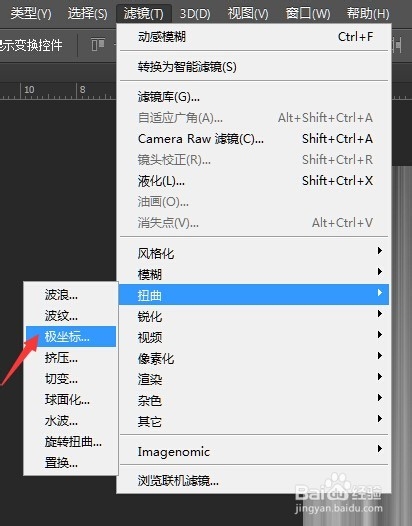Select 极坐标... polar coordinates filter
Viewport: 412px width, 526px height.
point(71,336)
